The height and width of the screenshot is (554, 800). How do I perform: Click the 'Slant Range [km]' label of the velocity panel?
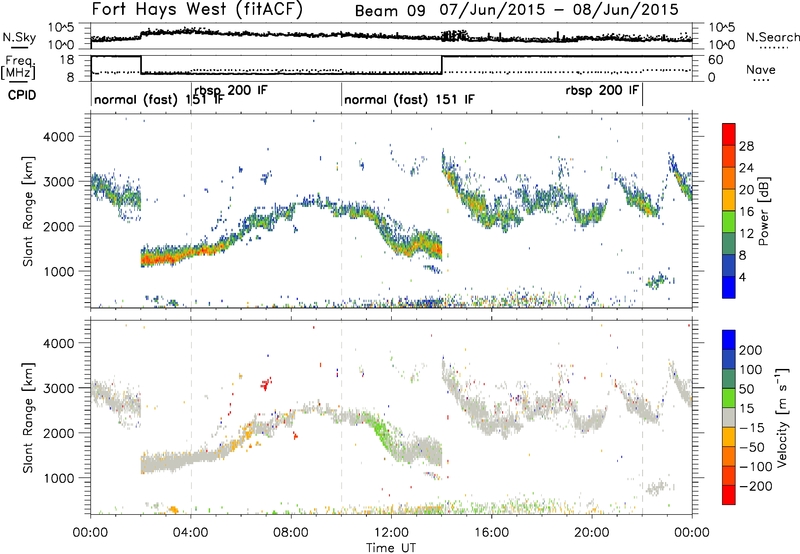[28, 418]
